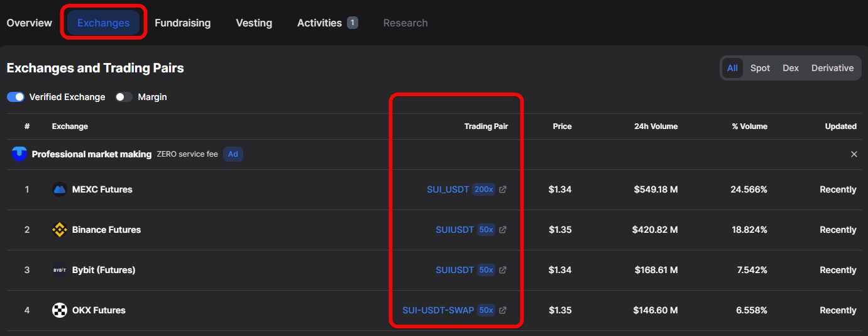Click the Professional market making shield icon

click(x=19, y=154)
